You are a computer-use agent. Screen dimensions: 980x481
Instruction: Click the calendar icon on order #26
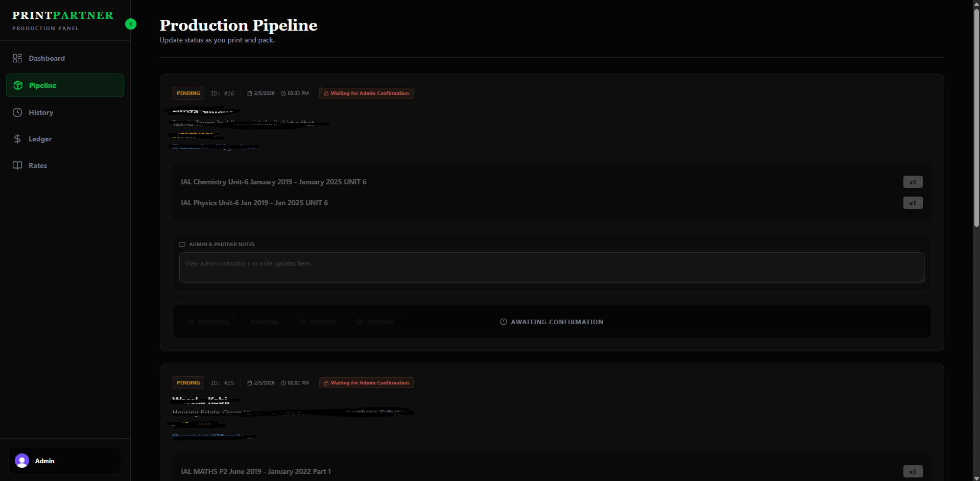pyautogui.click(x=250, y=93)
